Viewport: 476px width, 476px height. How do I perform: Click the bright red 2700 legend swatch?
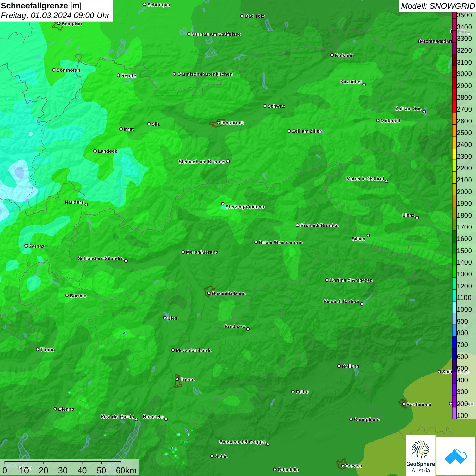point(454,107)
